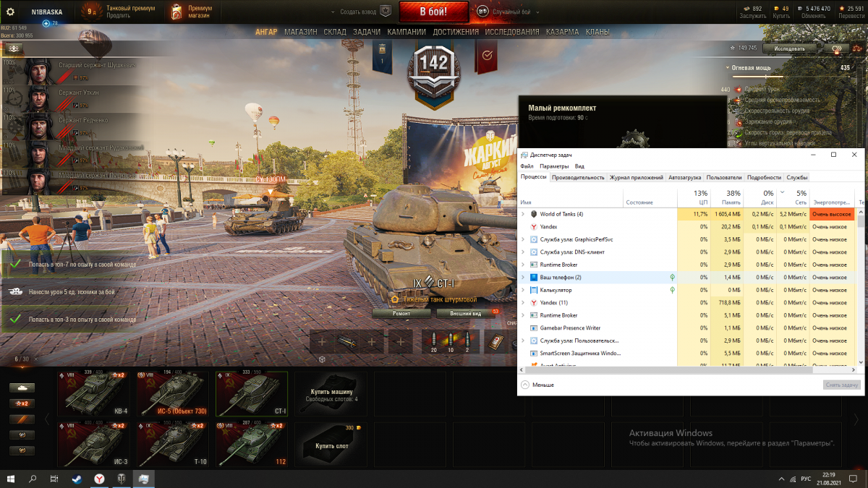The height and width of the screenshot is (488, 868).
Task: Expand Ваш телефон (2) process
Action: (523, 278)
